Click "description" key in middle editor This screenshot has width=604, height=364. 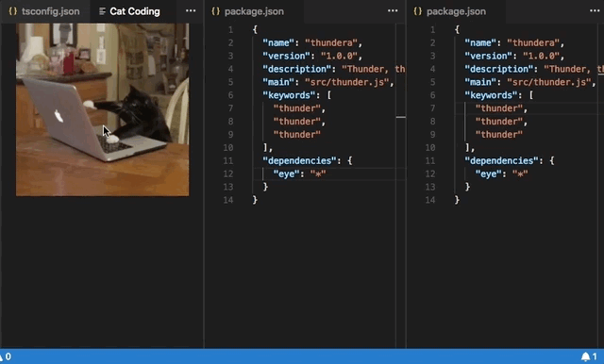(297, 69)
